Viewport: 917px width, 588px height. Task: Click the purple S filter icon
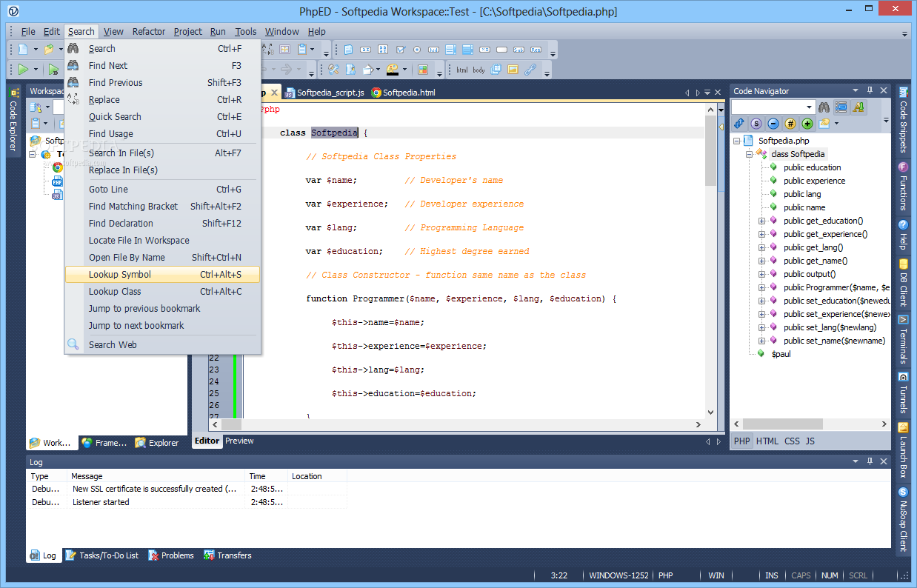(x=756, y=124)
